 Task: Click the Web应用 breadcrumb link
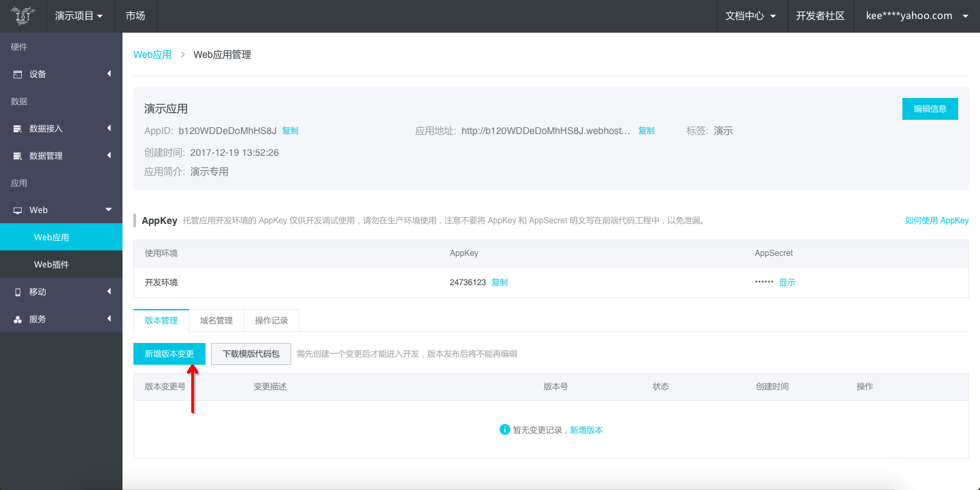(152, 54)
